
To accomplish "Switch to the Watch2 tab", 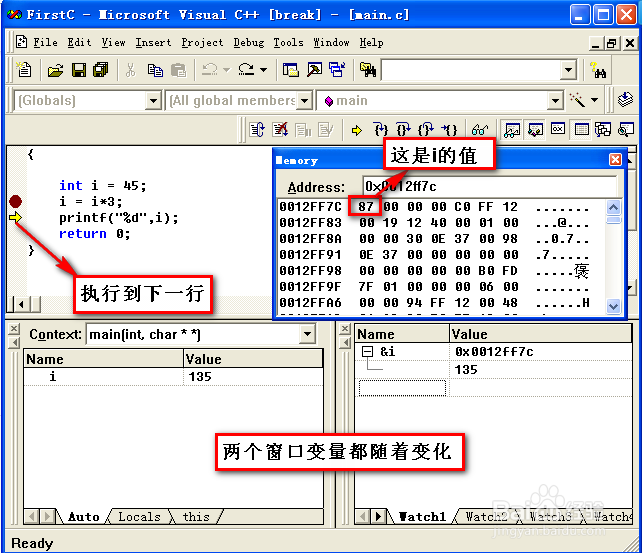I will click(486, 517).
